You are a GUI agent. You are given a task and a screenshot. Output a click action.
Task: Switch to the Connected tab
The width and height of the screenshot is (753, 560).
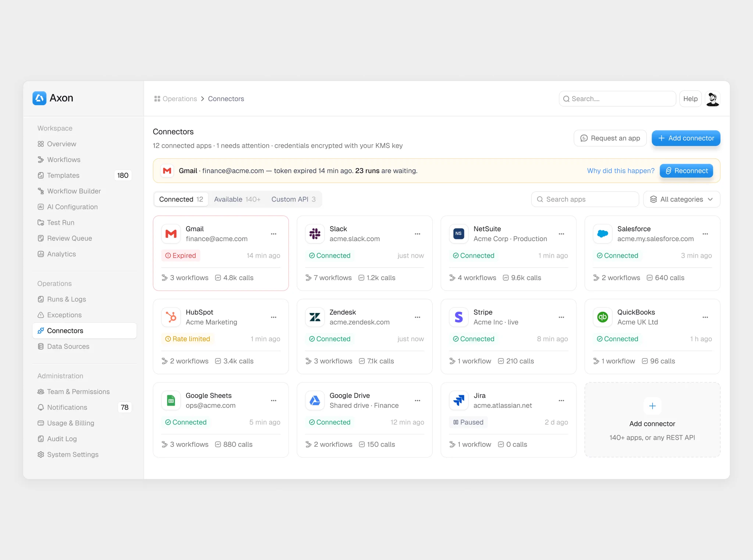coord(181,199)
